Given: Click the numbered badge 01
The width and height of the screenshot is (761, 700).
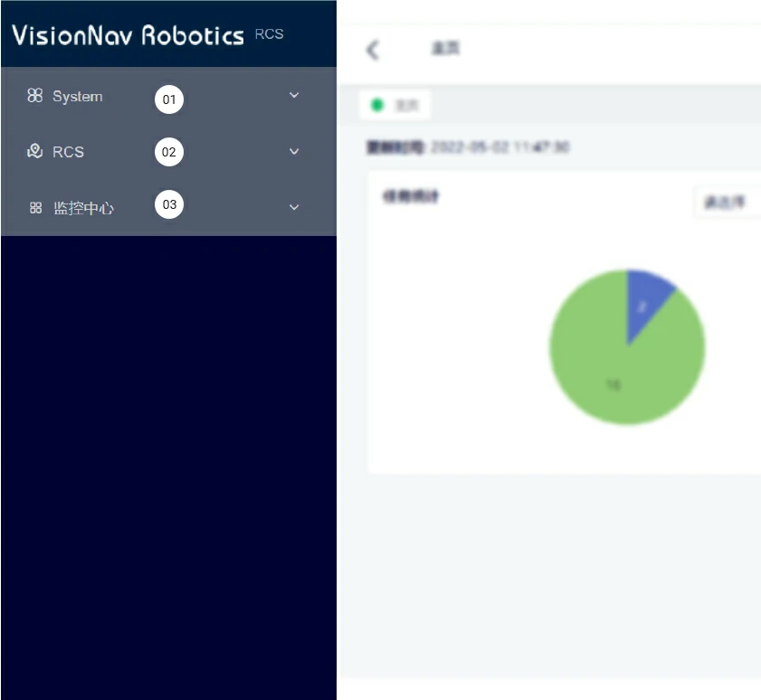Looking at the screenshot, I should (169, 99).
